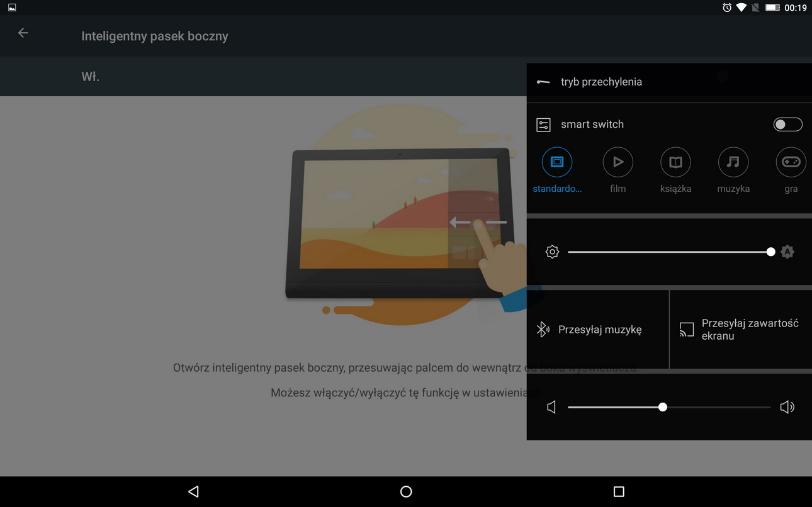The width and height of the screenshot is (812, 507).
Task: Open recent apps with square button
Action: (x=619, y=492)
